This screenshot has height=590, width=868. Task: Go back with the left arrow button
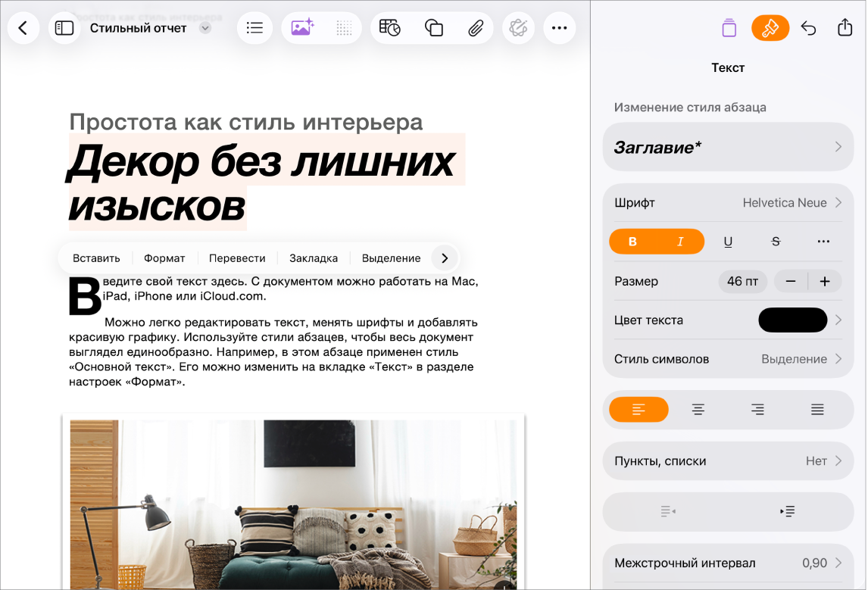pyautogui.click(x=23, y=28)
